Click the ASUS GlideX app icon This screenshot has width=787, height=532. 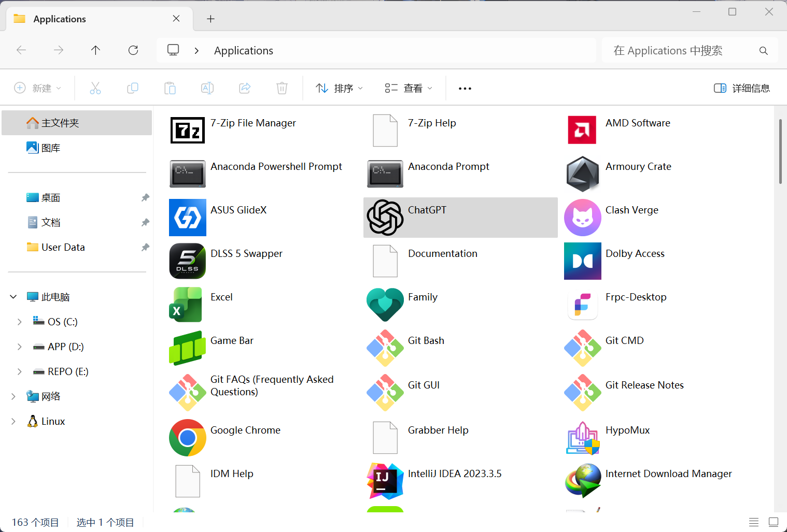188,218
